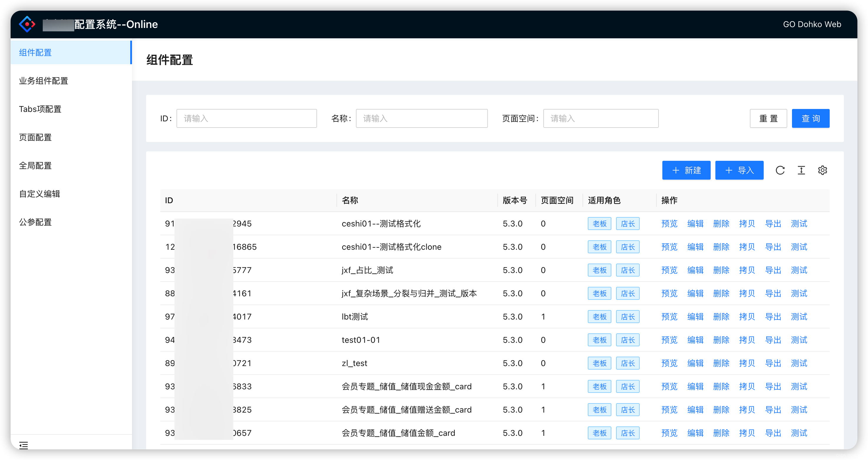868x460 pixels.
Task: Click name cell test01-01
Action: coord(361,340)
